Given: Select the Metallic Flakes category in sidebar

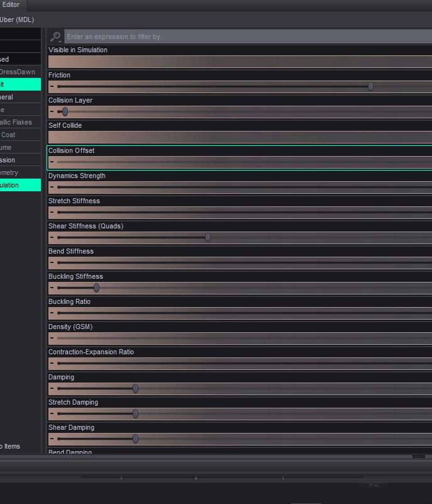Looking at the screenshot, I should (20, 122).
